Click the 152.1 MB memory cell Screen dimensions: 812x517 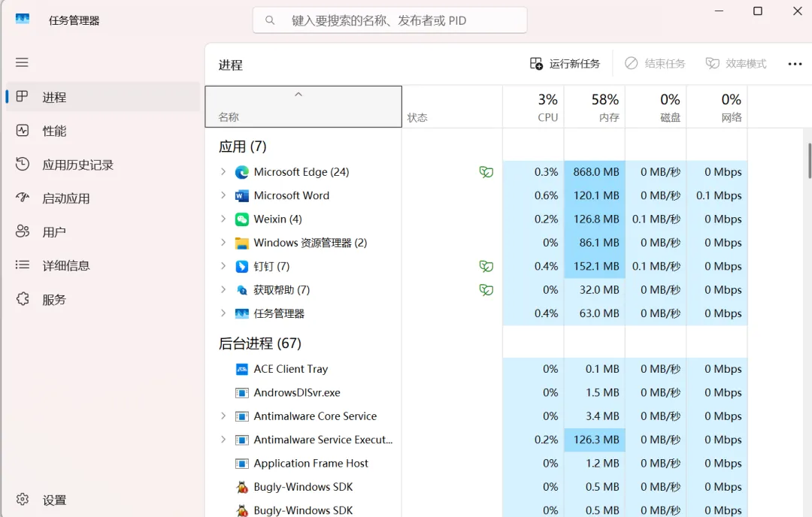click(x=595, y=267)
